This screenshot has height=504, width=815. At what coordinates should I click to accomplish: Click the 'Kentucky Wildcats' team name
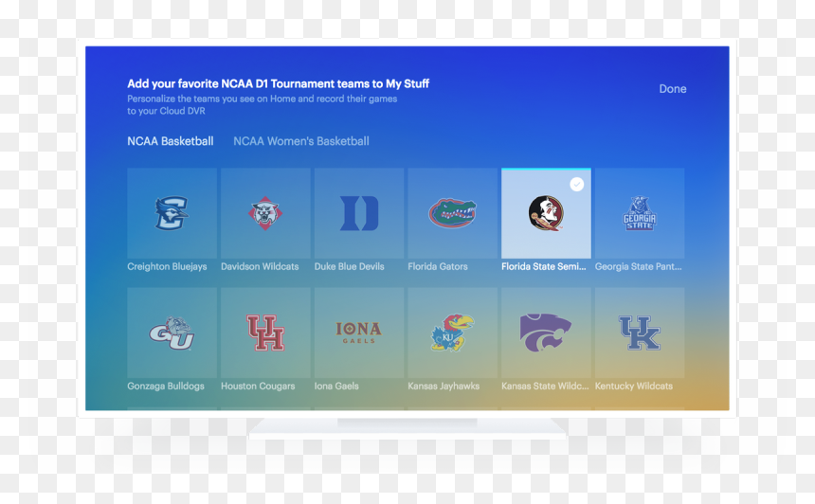pos(634,387)
